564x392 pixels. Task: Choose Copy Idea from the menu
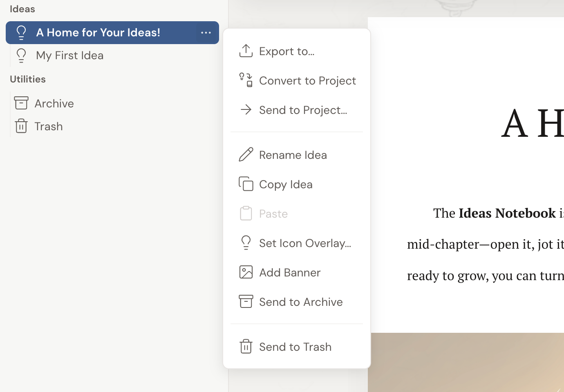297,184
